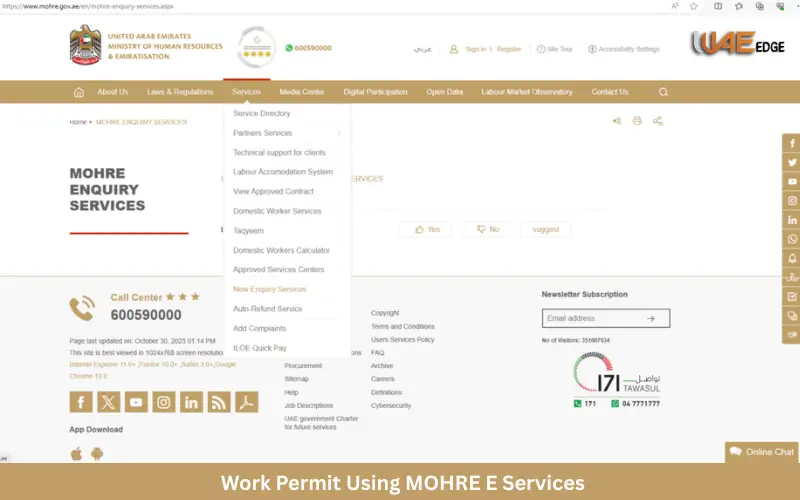Click the Home breadcrumb link
The image size is (800, 500).
pos(78,122)
